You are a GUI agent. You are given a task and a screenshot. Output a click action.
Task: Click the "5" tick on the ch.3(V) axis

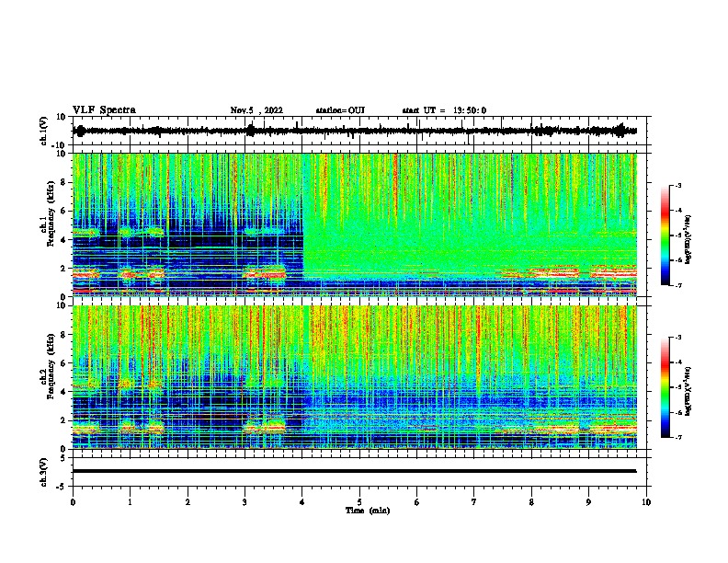pos(63,458)
